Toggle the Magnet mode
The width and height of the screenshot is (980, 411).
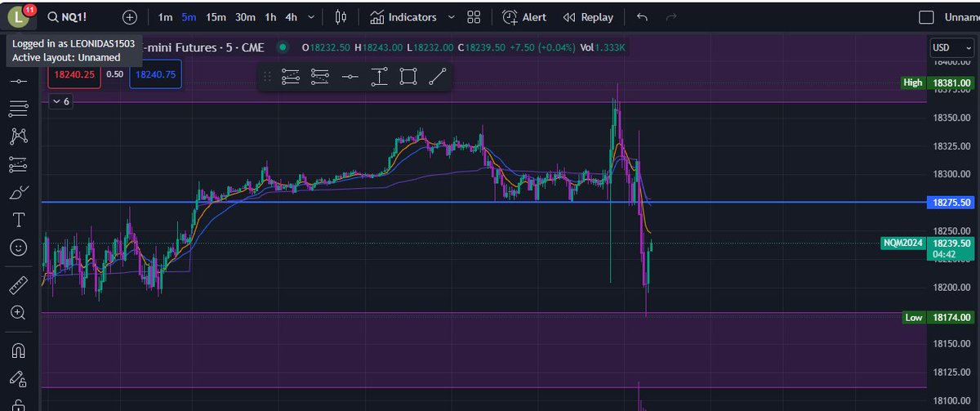(x=18, y=351)
